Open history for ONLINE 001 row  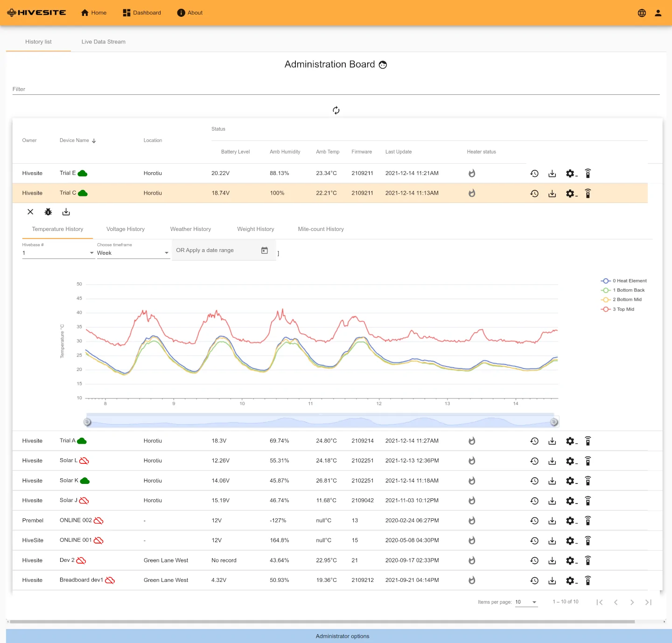click(534, 541)
